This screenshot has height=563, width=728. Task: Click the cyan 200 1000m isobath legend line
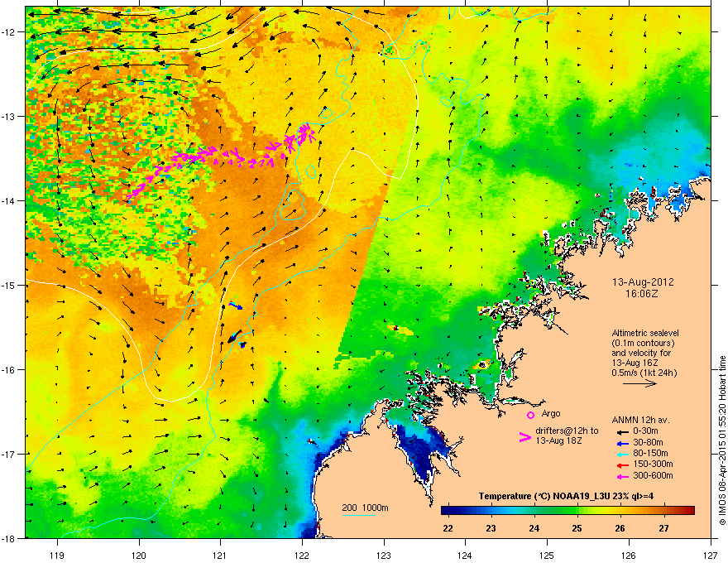pos(358,515)
